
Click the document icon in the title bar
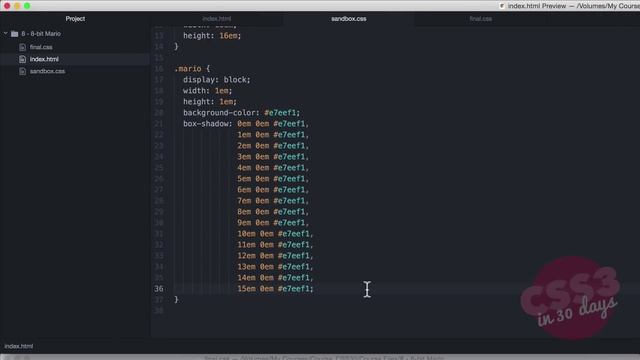[502, 6]
